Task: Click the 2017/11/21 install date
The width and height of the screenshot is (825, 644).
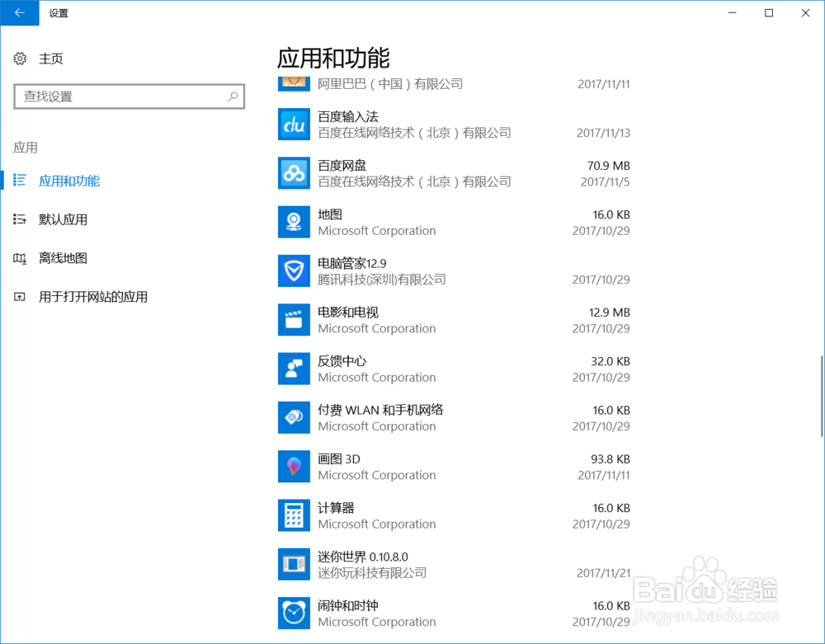Action: pyautogui.click(x=604, y=573)
